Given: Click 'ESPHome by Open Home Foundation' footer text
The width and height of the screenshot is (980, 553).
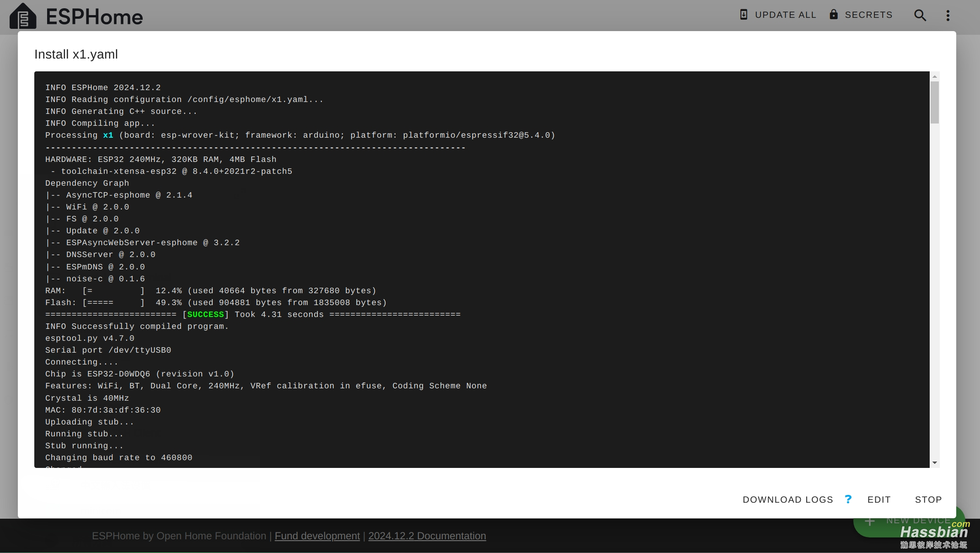Looking at the screenshot, I should 179,536.
